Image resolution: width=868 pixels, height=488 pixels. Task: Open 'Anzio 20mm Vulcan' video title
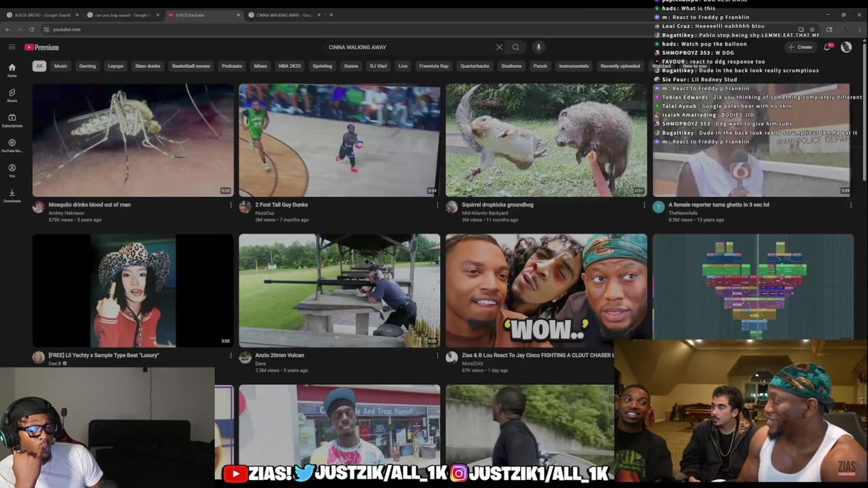click(x=279, y=355)
